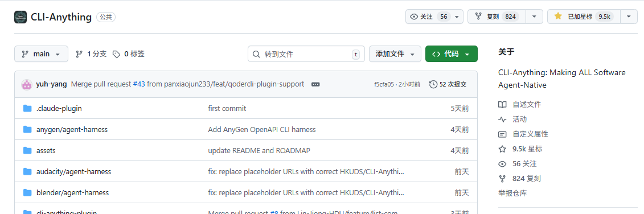Open the 1 分支 branches link
This screenshot has height=214, width=644.
(91, 54)
